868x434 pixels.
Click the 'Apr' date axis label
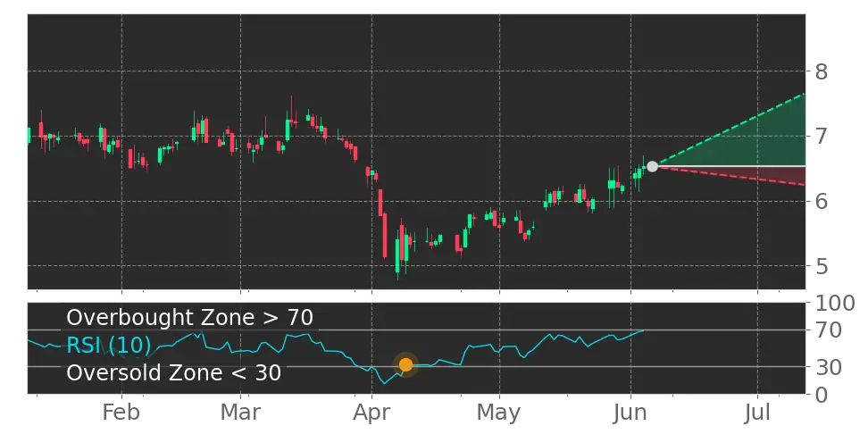371,413
